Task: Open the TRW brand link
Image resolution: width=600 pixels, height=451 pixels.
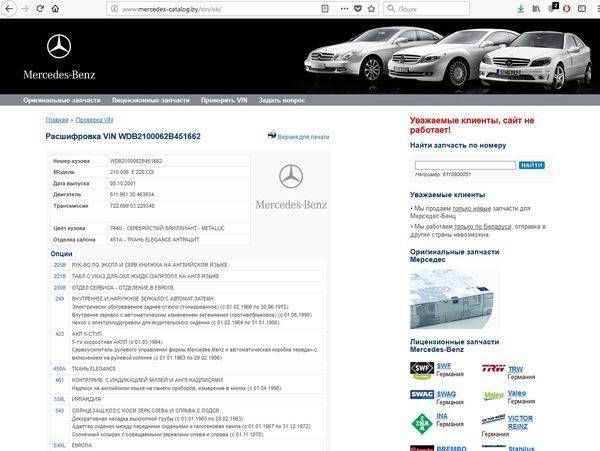Action: click(x=515, y=369)
